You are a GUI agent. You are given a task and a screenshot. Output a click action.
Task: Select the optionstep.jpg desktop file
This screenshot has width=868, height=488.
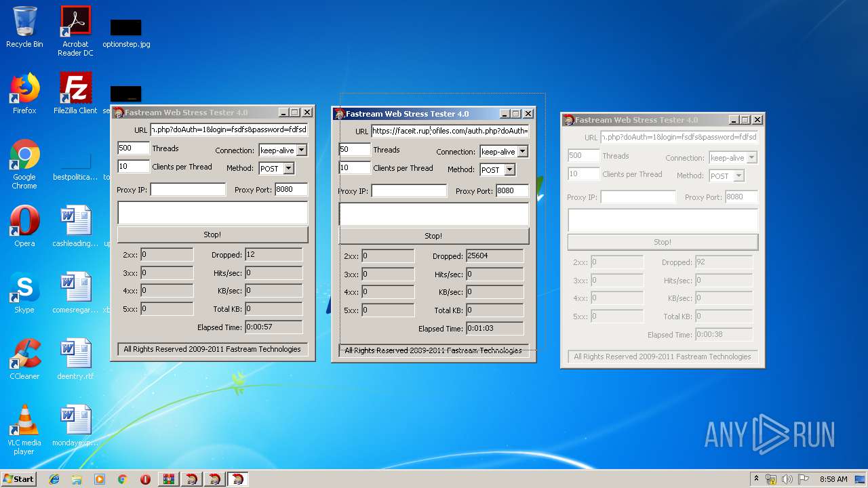[126, 33]
